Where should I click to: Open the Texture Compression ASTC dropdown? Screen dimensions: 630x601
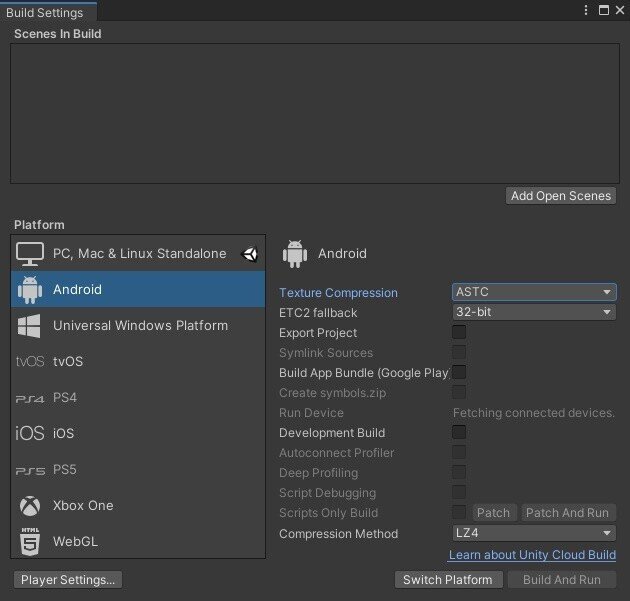(x=534, y=292)
